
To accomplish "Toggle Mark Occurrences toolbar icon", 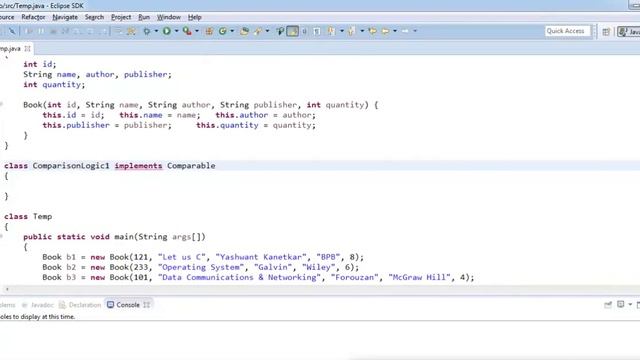I will [280, 31].
